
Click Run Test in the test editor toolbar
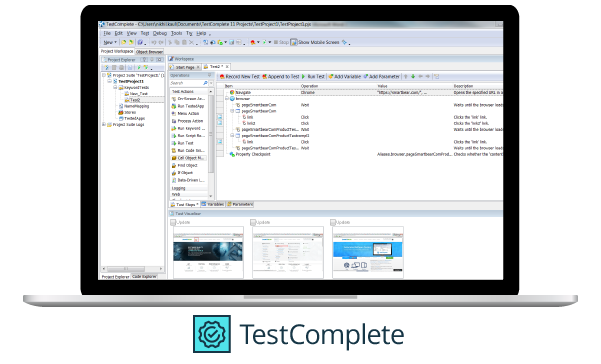313,77
